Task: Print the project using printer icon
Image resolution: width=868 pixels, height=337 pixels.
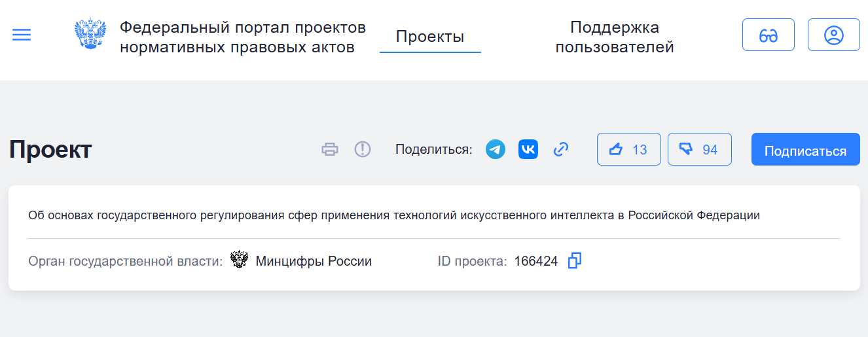Action: click(330, 150)
